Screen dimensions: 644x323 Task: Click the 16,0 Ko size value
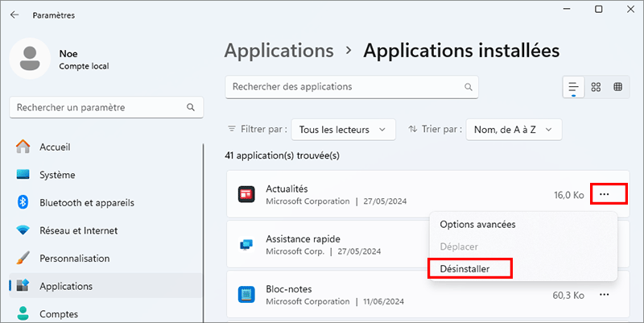click(x=569, y=195)
